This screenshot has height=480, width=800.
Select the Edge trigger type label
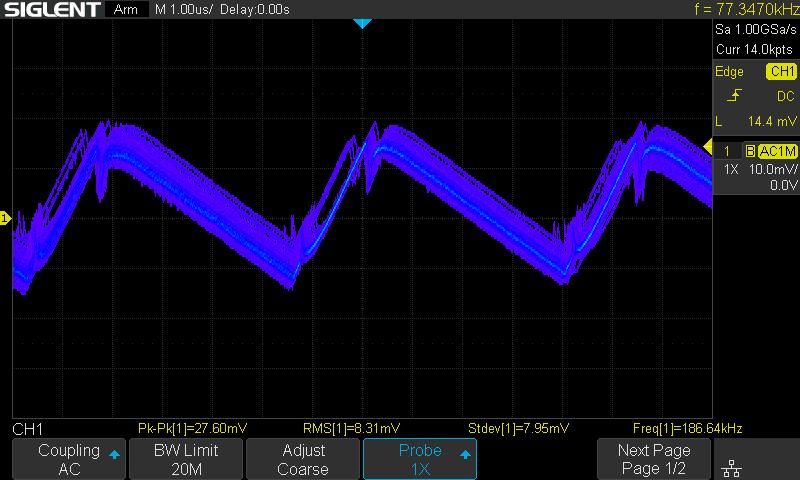tap(729, 71)
